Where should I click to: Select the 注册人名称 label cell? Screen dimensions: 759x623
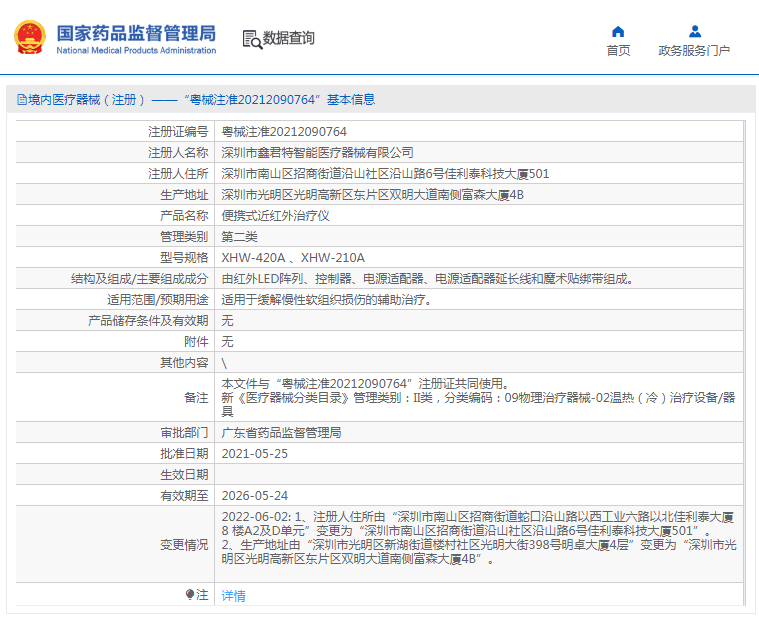pyautogui.click(x=178, y=152)
